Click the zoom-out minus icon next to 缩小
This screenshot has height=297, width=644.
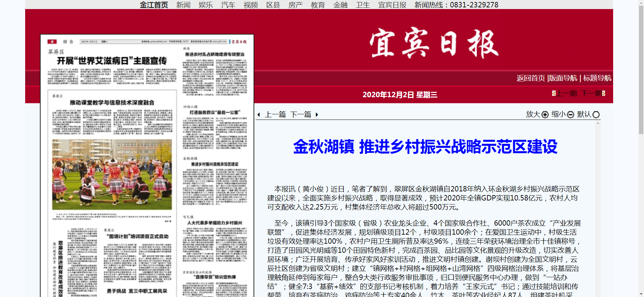click(x=571, y=115)
